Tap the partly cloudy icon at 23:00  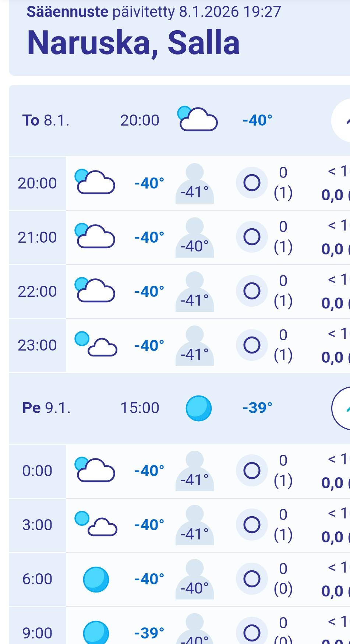coord(96,345)
